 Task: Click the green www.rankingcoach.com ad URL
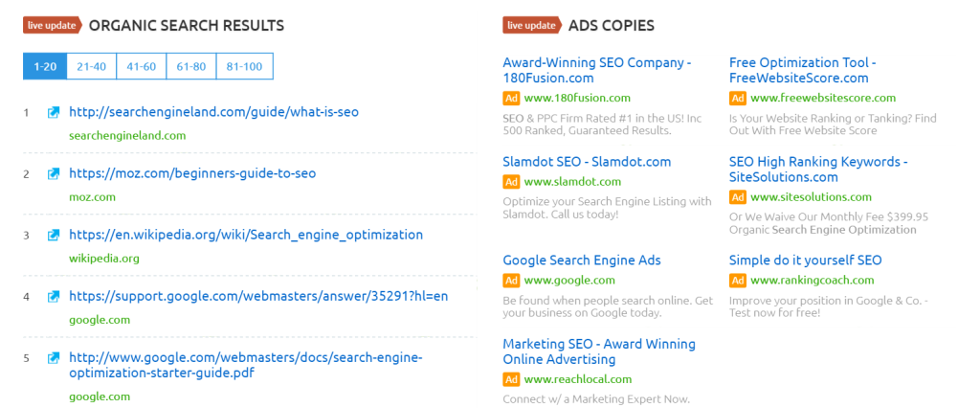[x=813, y=281]
